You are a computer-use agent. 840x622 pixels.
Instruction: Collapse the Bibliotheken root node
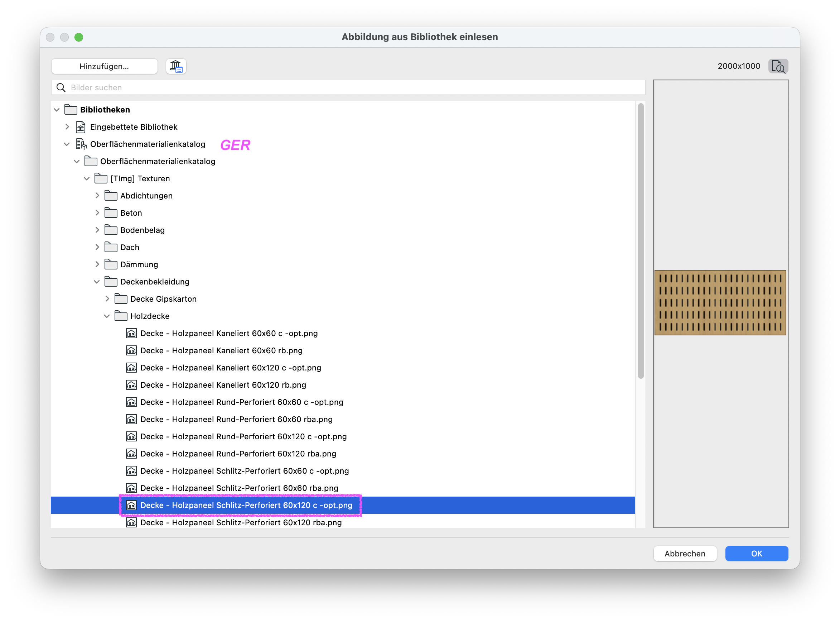[x=57, y=110]
